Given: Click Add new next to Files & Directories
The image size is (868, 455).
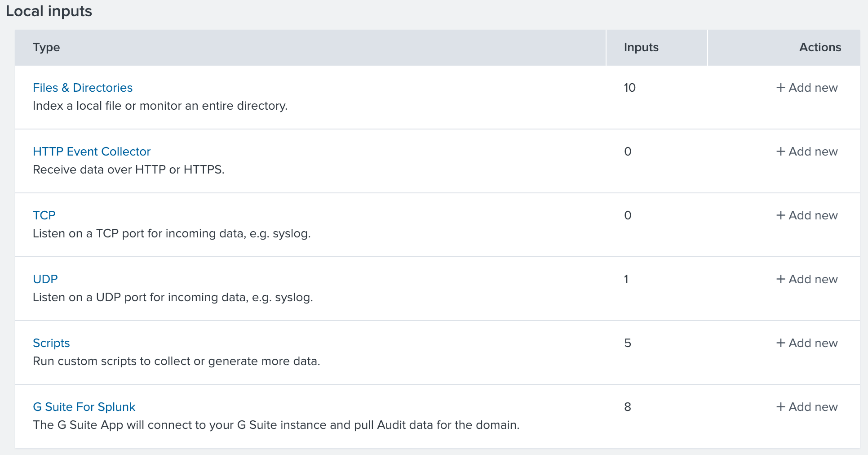Looking at the screenshot, I should pos(806,88).
